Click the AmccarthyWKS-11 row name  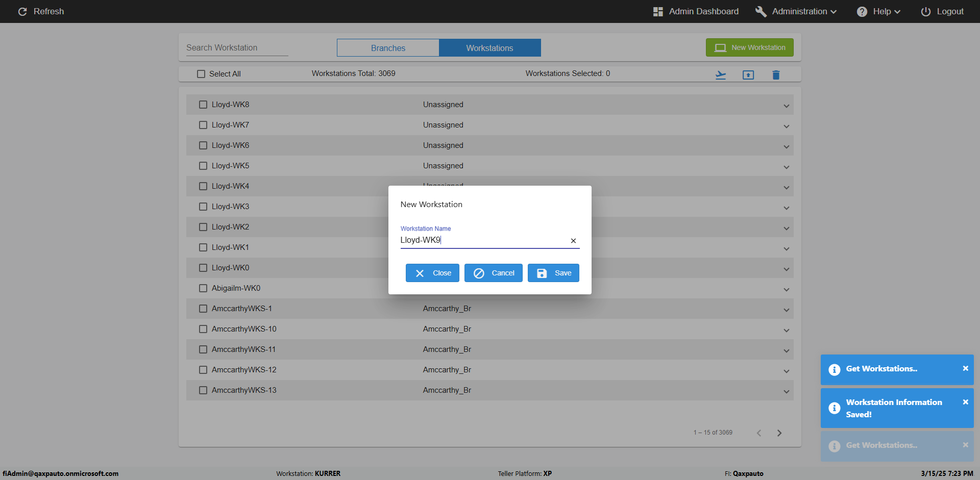coord(243,349)
